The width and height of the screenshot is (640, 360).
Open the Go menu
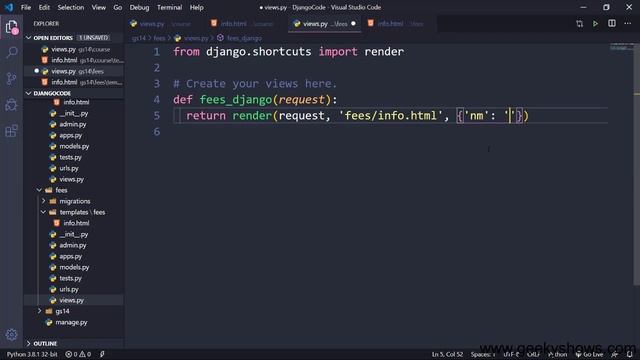(x=118, y=7)
